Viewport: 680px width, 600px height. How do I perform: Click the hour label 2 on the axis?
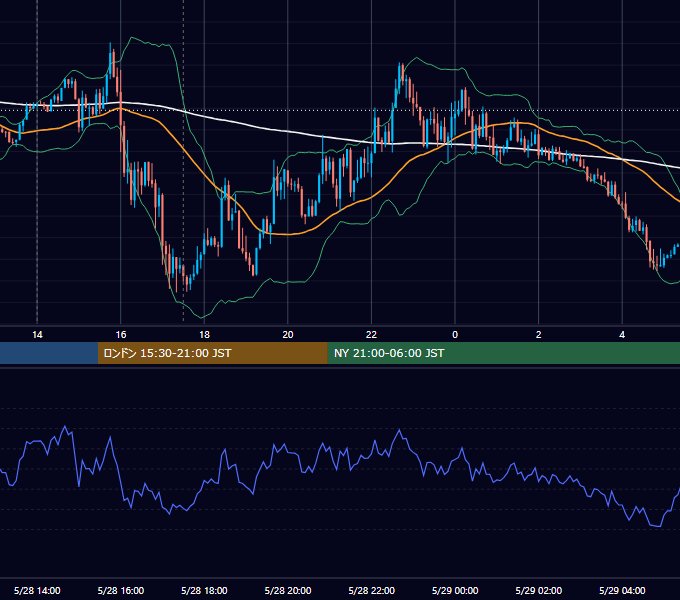(539, 335)
